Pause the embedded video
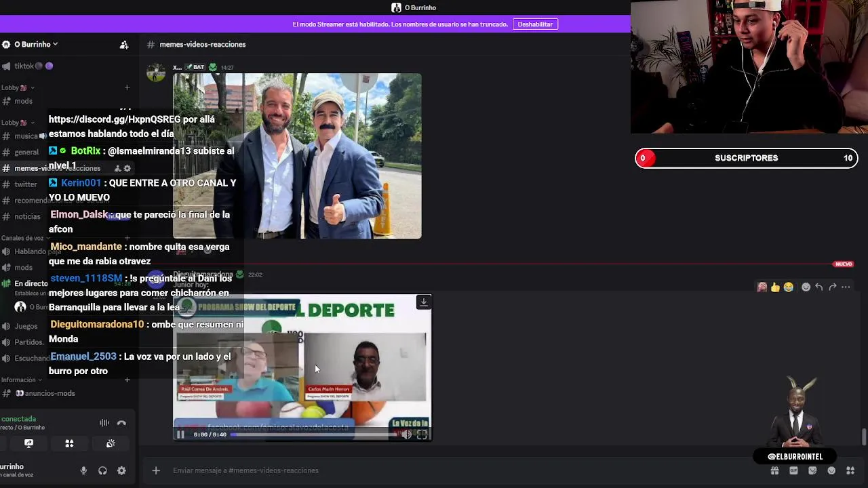This screenshot has height=488, width=868. pyautogui.click(x=180, y=434)
